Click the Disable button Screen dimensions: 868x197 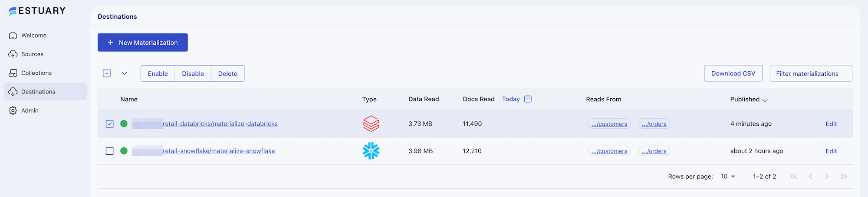point(193,73)
